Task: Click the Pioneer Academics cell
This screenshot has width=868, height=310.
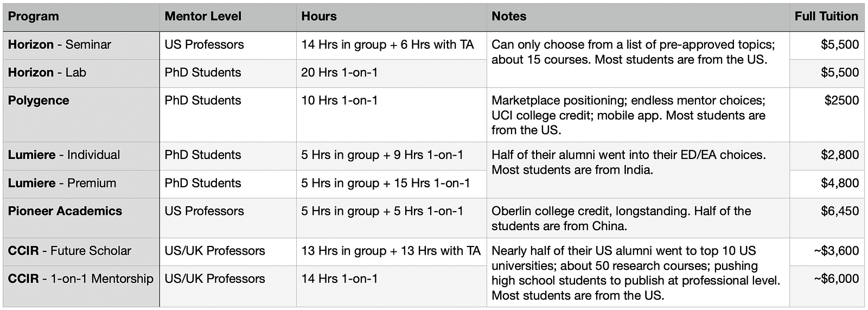Action: coord(81,218)
